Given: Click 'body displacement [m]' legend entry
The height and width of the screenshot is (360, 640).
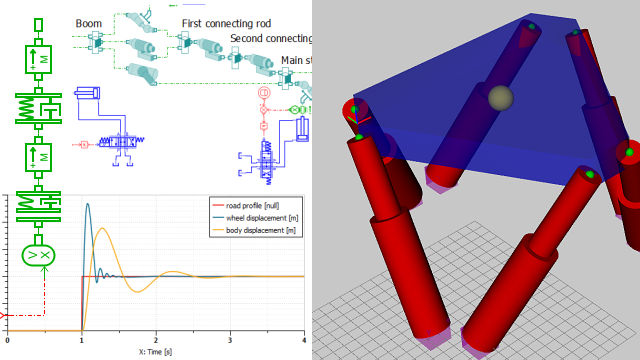Looking at the screenshot, I should click(x=260, y=230).
